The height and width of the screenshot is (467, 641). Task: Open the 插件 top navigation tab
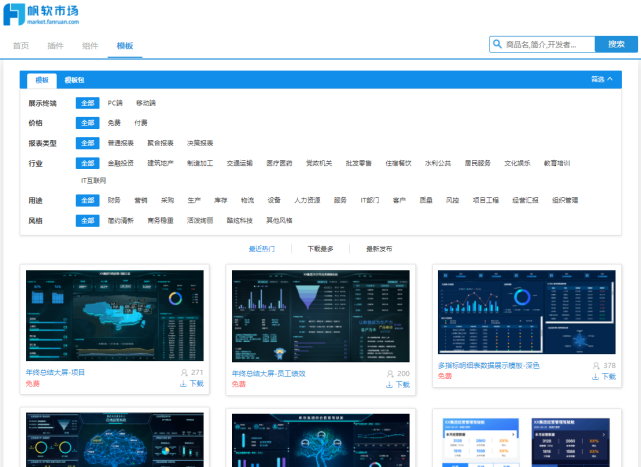[x=55, y=46]
